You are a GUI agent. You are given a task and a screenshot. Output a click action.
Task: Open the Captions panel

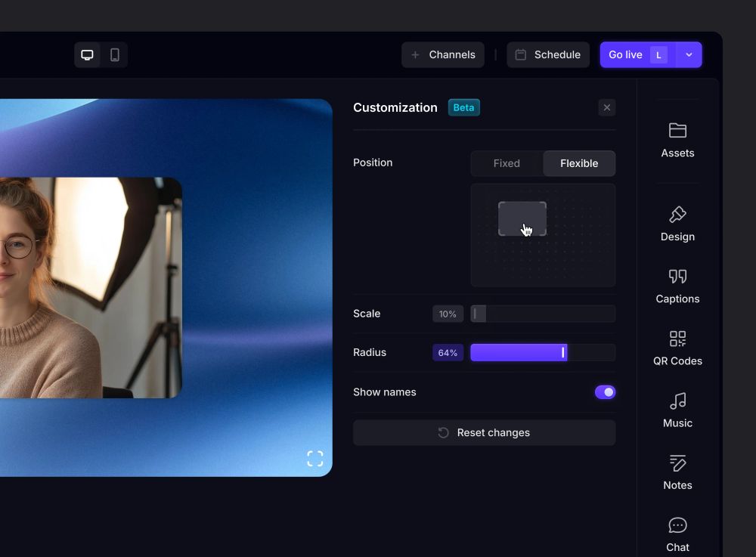[x=677, y=286]
